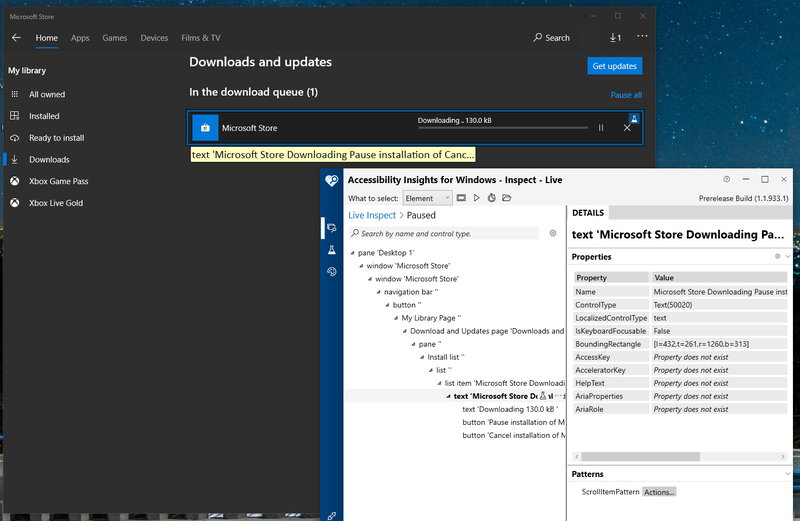The width and height of the screenshot is (800, 521).
Task: Click the beaker icon on download row
Action: point(634,119)
